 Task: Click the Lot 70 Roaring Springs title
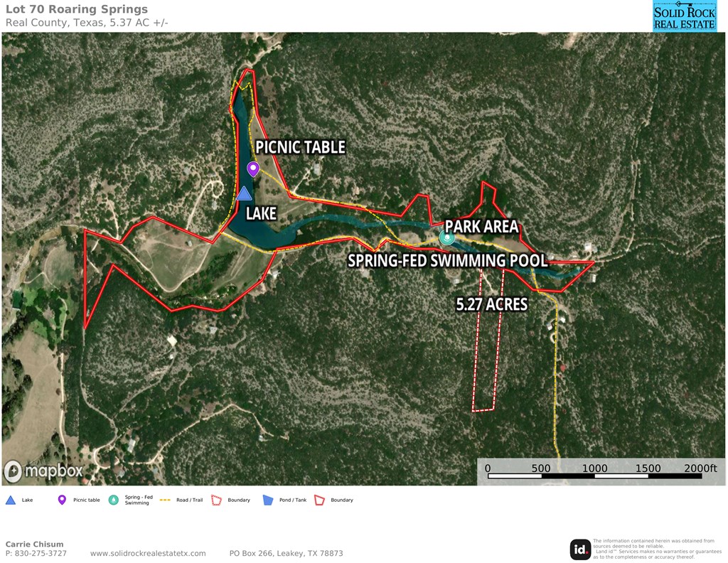coord(77,9)
